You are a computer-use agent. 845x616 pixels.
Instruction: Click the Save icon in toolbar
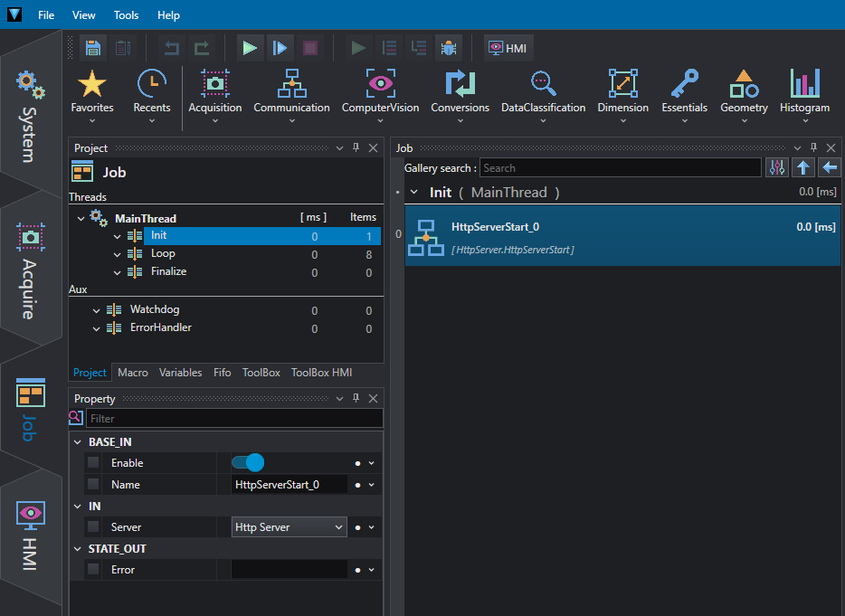point(93,48)
